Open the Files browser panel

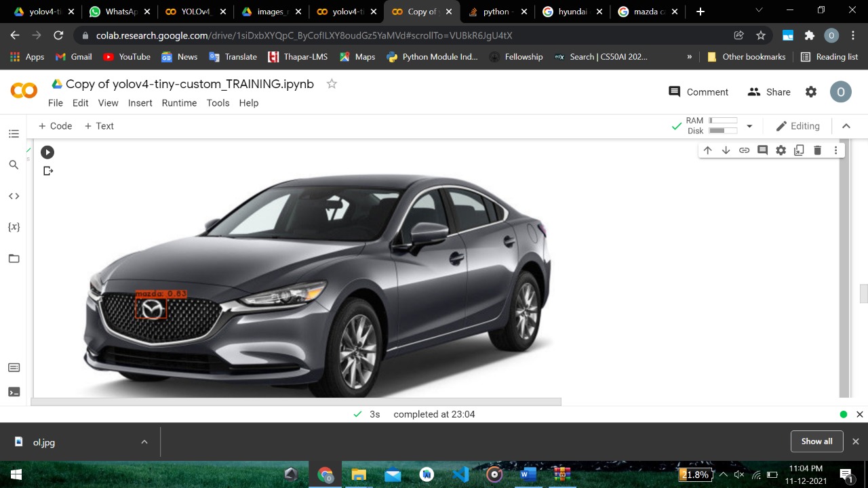pyautogui.click(x=14, y=258)
